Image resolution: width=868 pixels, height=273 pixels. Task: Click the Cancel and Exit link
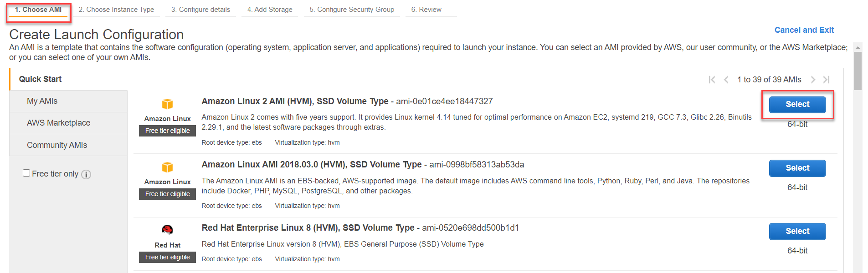[804, 30]
